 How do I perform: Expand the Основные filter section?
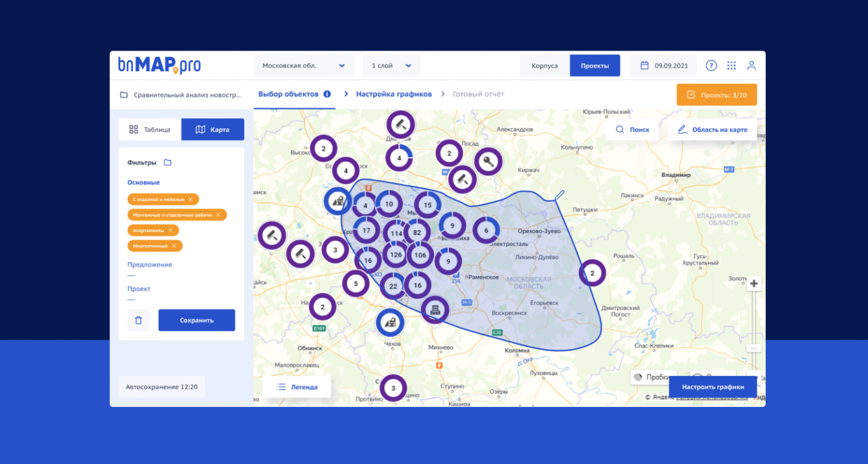(x=144, y=183)
